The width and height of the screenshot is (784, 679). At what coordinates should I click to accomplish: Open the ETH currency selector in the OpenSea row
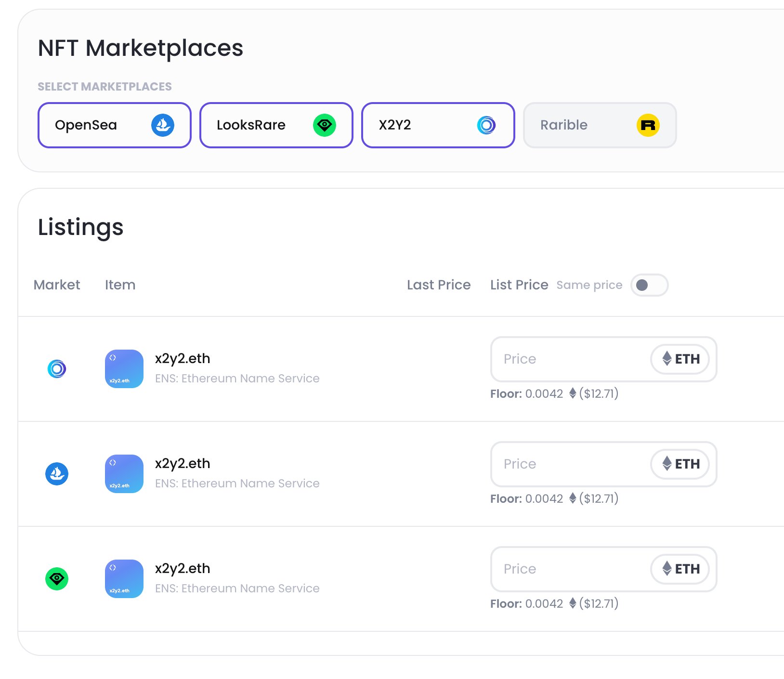coord(680,464)
